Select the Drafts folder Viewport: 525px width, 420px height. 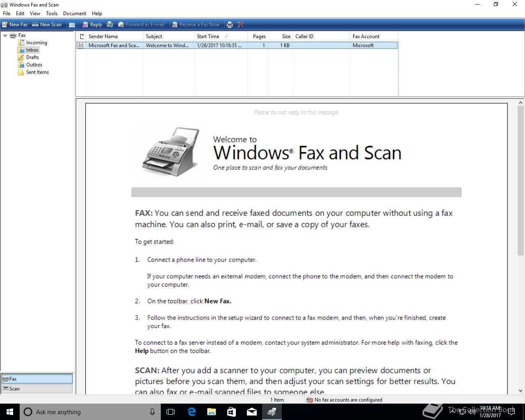[32, 57]
